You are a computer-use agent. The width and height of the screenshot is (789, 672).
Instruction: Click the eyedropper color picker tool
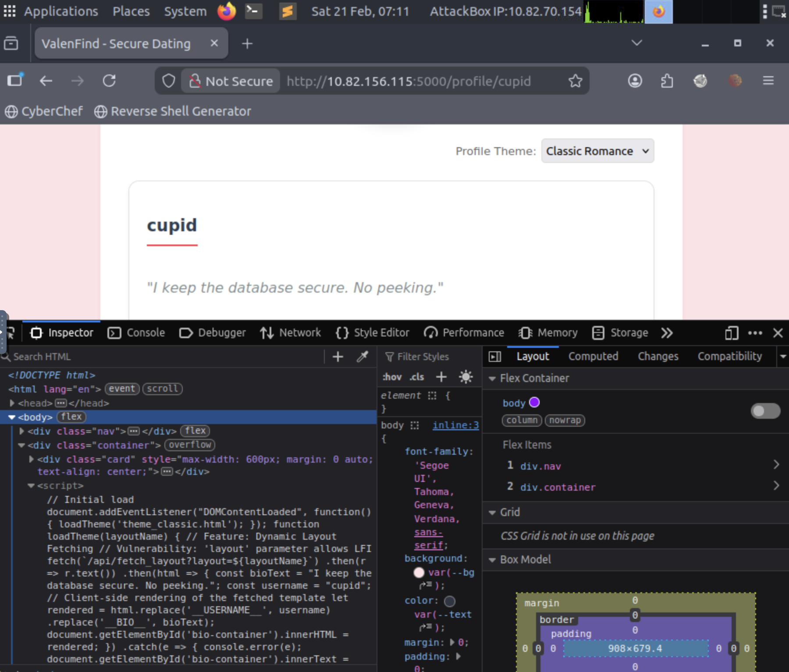coord(362,357)
